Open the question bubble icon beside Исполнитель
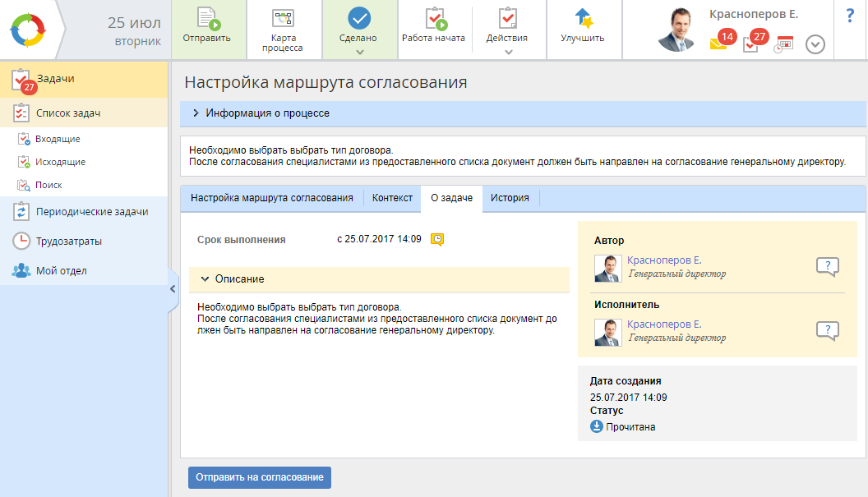This screenshot has width=868, height=497. [x=827, y=330]
